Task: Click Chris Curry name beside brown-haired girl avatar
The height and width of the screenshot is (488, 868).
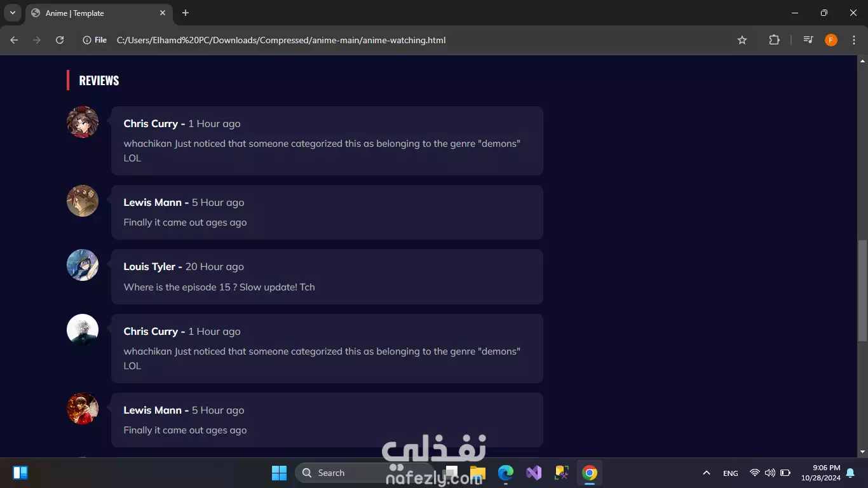Action: 151,124
